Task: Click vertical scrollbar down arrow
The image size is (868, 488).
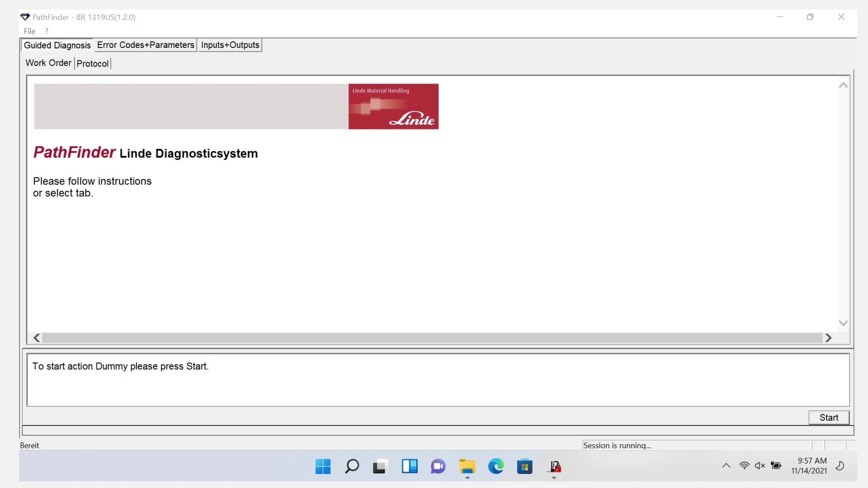Action: [x=843, y=323]
